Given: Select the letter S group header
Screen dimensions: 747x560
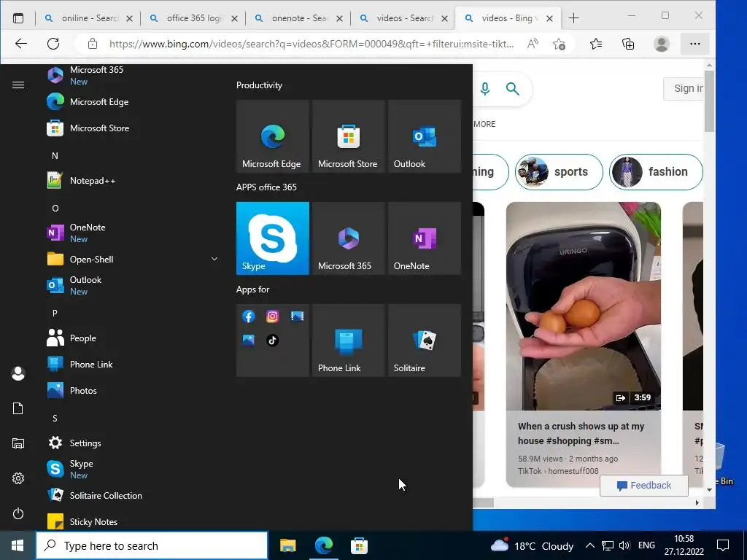Looking at the screenshot, I should tap(55, 418).
